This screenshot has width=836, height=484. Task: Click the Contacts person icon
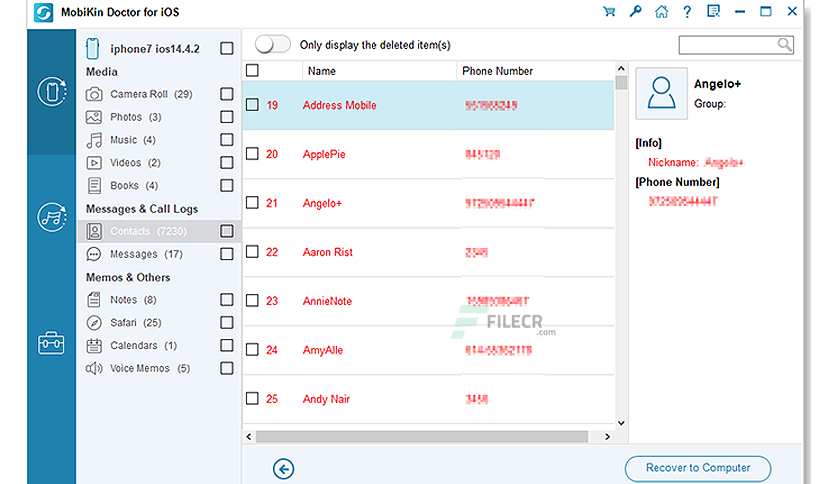(94, 231)
